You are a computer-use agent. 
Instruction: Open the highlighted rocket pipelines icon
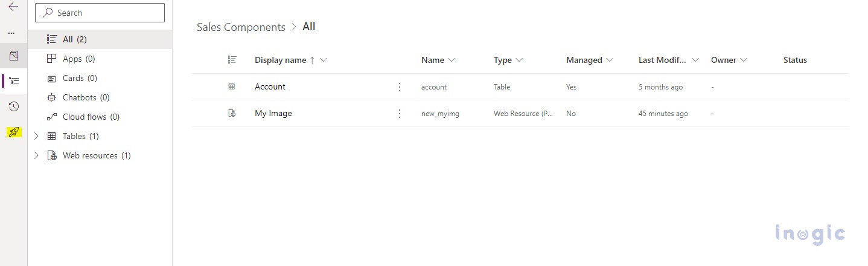pos(14,132)
